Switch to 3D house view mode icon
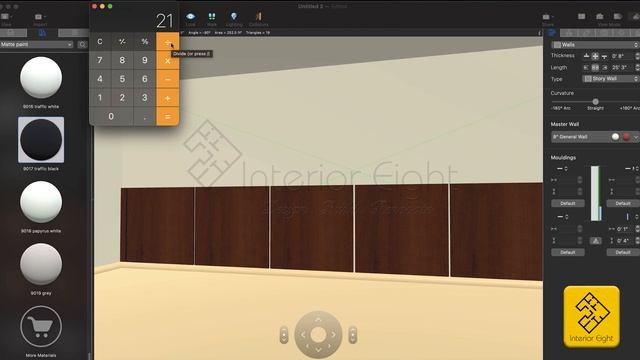This screenshot has height=360, width=640. (600, 16)
